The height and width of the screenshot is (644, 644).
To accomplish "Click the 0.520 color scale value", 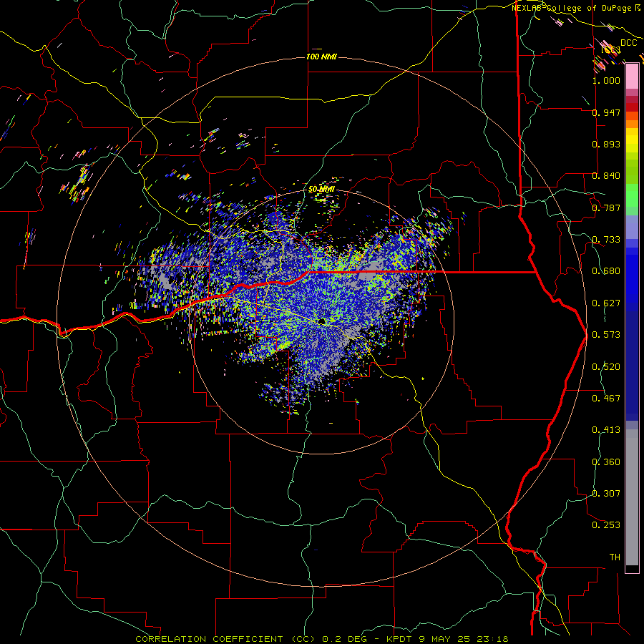I will click(x=606, y=367).
